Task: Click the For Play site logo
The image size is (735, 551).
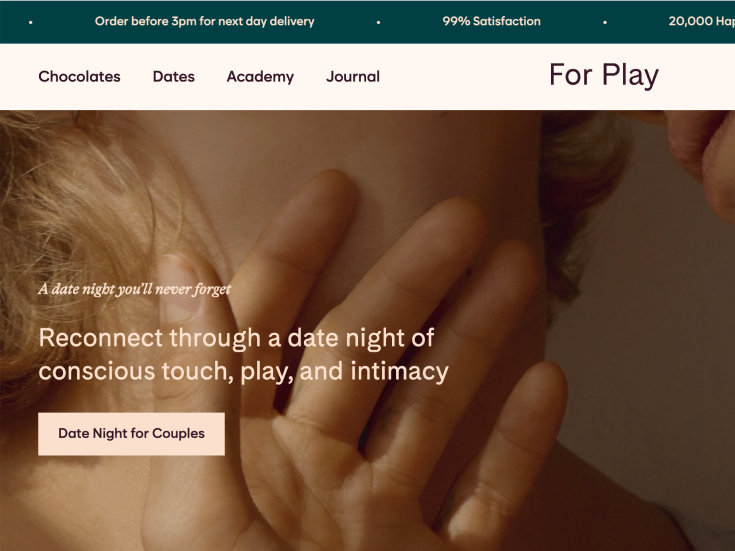Action: [x=604, y=75]
